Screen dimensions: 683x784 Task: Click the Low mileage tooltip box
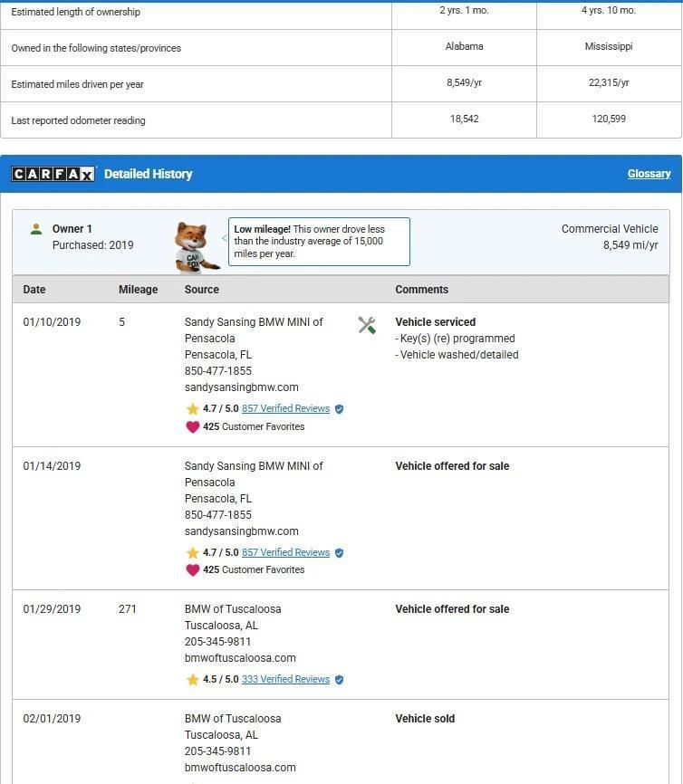pos(319,242)
